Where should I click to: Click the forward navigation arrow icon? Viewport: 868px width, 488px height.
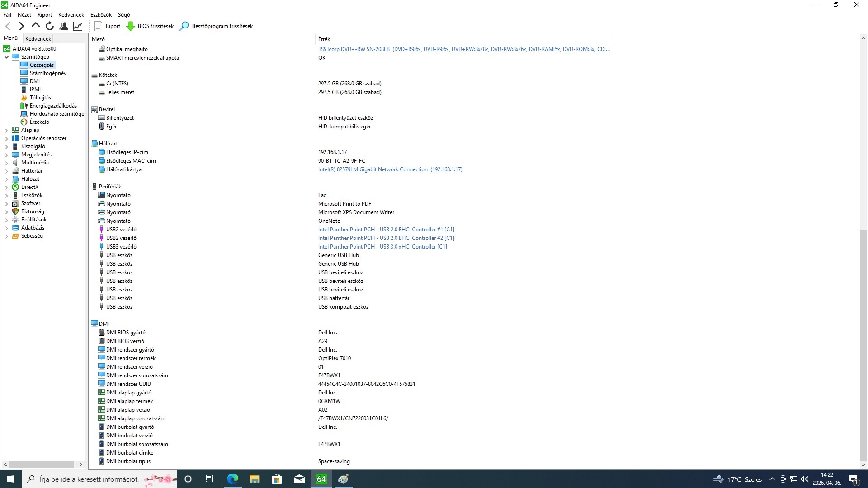click(x=21, y=26)
